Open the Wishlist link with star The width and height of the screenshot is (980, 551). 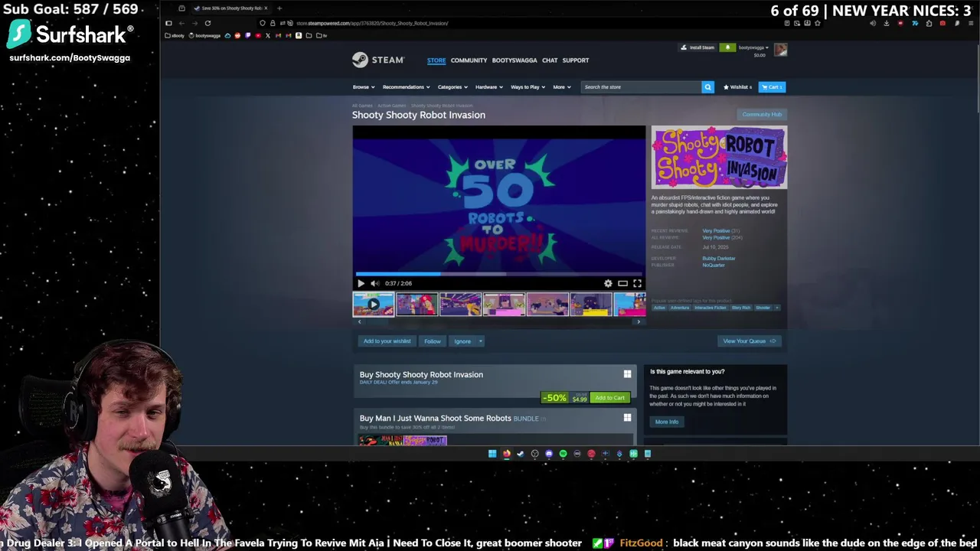[738, 86]
